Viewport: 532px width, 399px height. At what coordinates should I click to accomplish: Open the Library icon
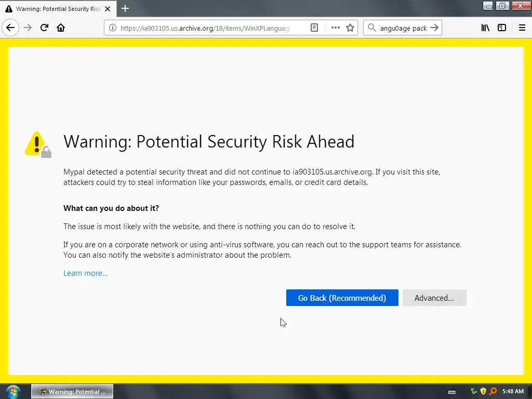pos(485,28)
